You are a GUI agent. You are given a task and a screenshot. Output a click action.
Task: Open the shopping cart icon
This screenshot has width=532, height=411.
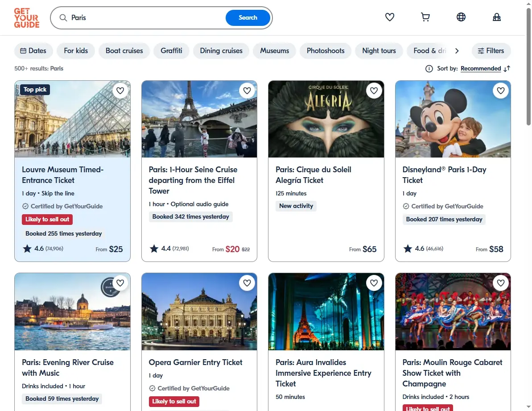[425, 17]
